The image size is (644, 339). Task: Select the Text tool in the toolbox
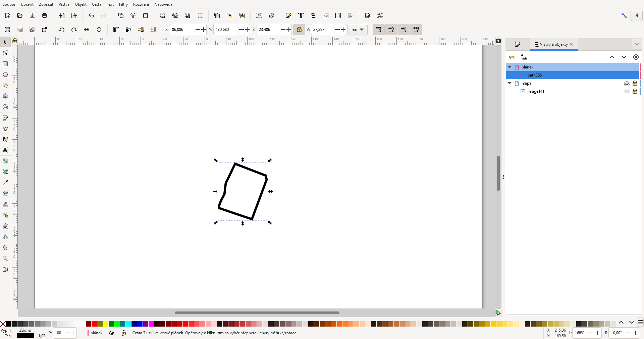[x=5, y=150]
